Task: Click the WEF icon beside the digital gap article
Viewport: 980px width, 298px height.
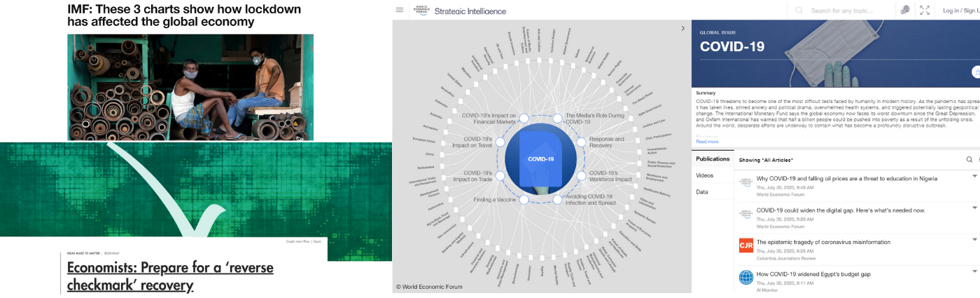Action: click(x=746, y=213)
